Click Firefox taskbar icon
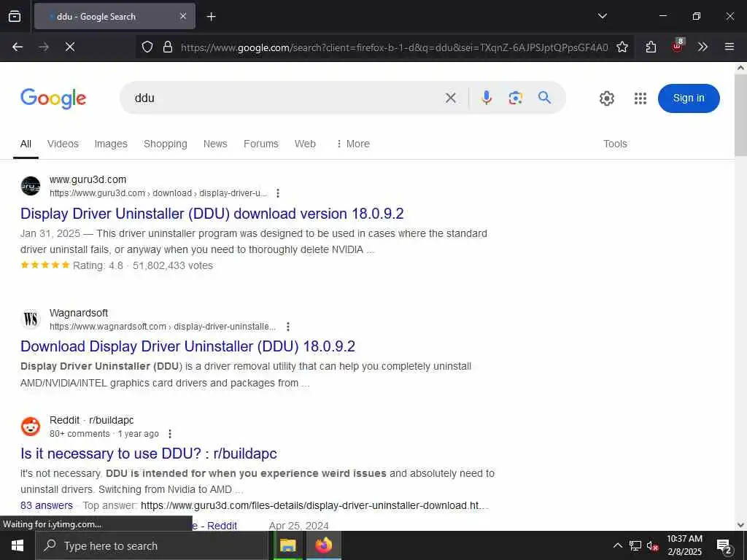 coord(323,545)
